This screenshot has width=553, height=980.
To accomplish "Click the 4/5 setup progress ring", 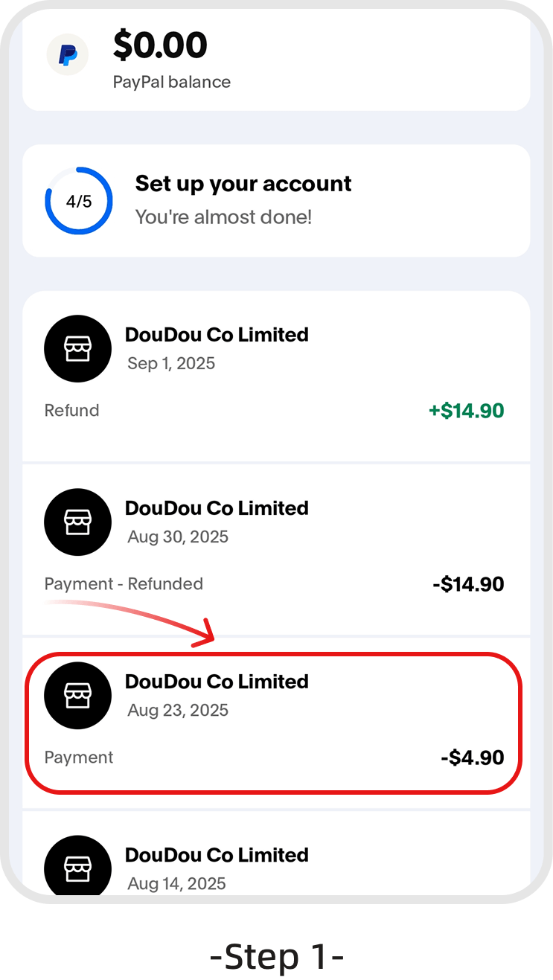I will coord(79,201).
